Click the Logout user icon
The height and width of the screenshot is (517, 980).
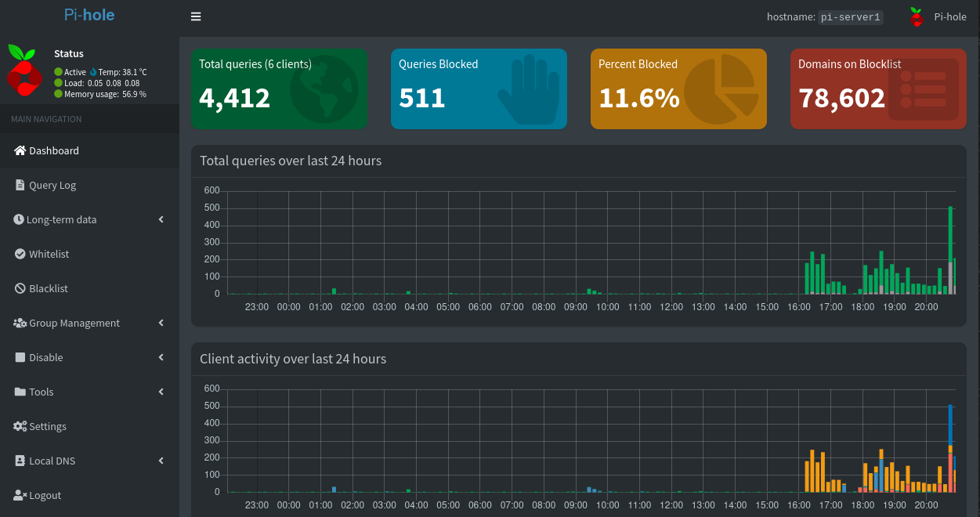click(x=20, y=495)
